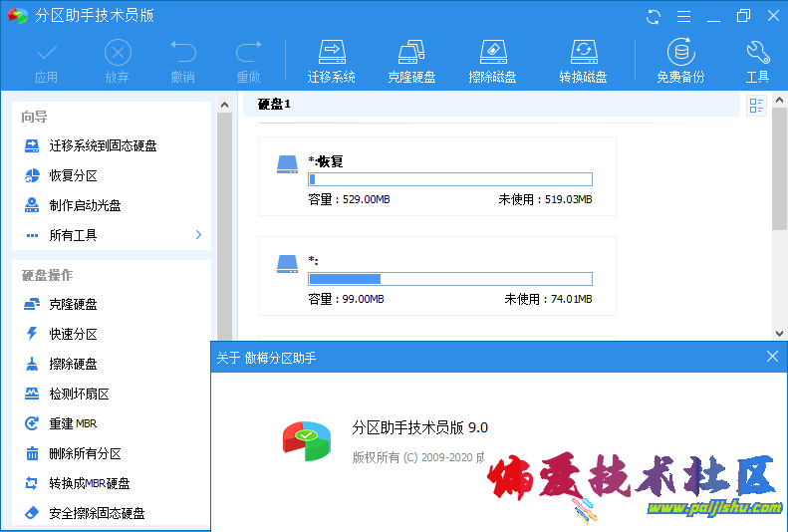This screenshot has width=788, height=532.
Task: Click 快速分区 in disk operations
Action: point(73,334)
